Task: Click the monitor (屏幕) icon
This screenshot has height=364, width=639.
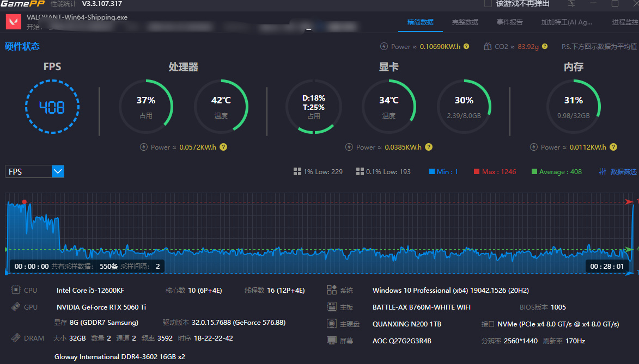Action: pos(332,341)
